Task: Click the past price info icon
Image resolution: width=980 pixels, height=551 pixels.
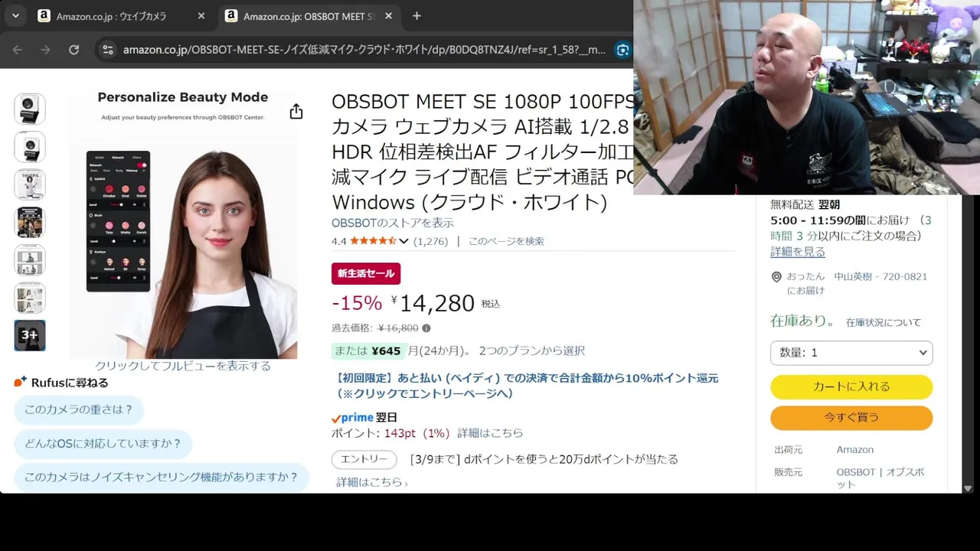Action: click(426, 328)
